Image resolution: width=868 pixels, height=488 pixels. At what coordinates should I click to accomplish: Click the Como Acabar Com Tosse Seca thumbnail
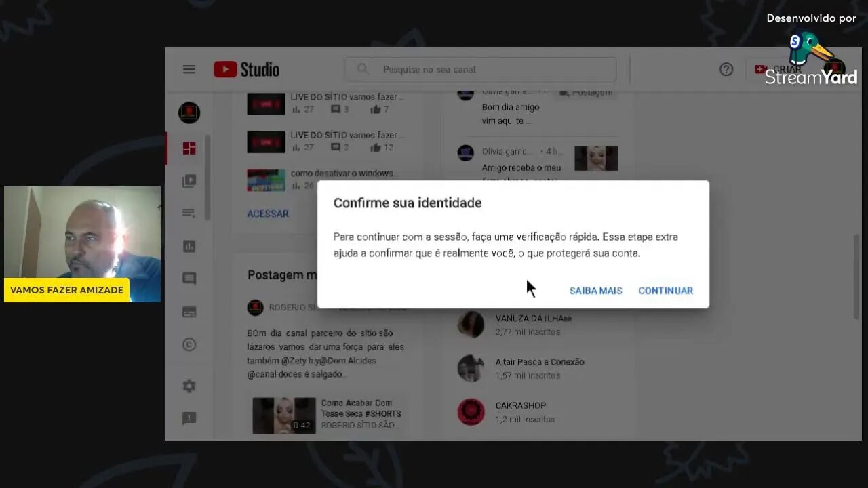pyautogui.click(x=284, y=415)
